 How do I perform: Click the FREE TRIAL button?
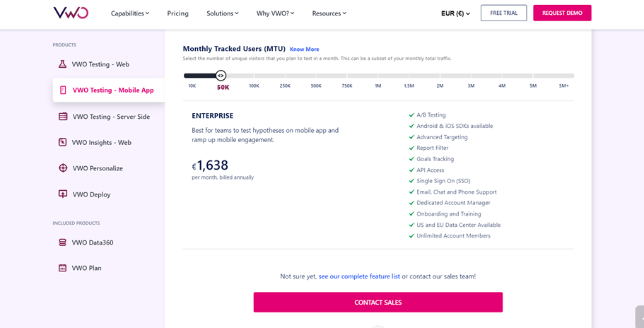(503, 13)
